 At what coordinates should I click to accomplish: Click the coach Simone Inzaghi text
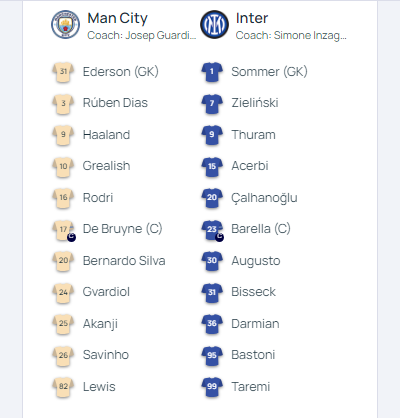coord(291,35)
